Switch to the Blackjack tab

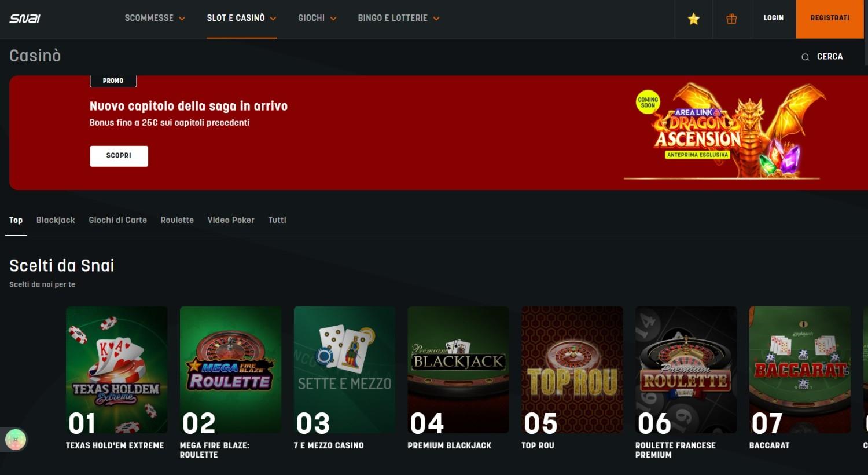coord(56,220)
